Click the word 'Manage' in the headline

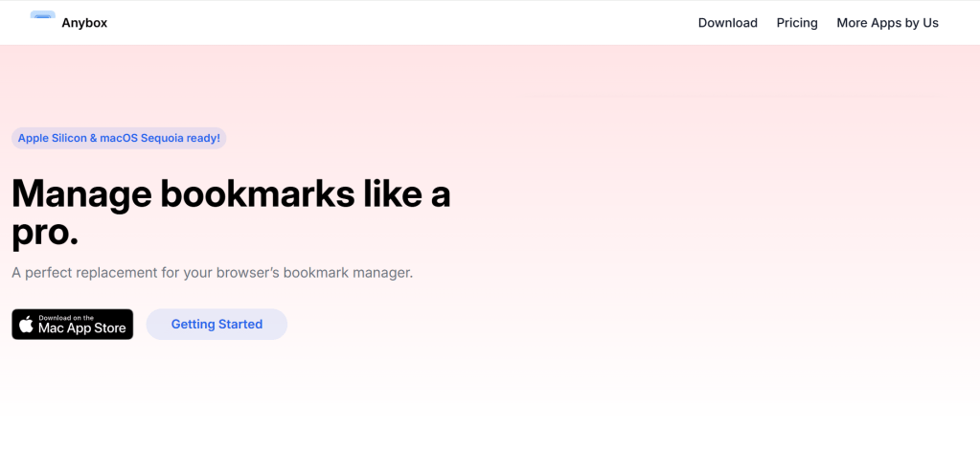(x=82, y=194)
